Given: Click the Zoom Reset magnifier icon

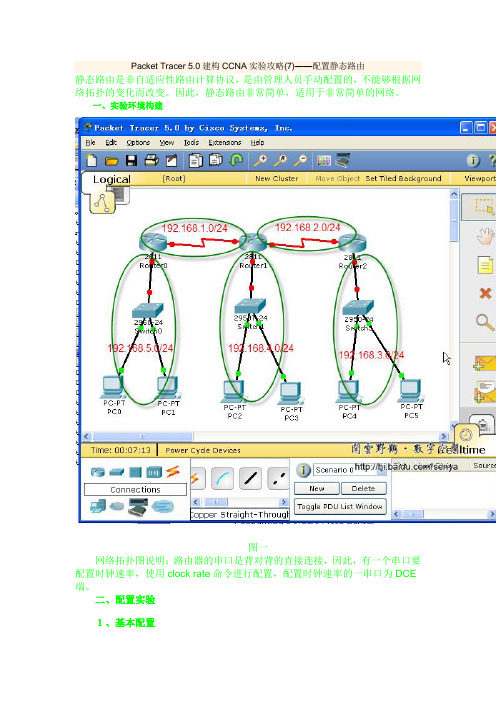Looking at the screenshot, I should tap(281, 160).
